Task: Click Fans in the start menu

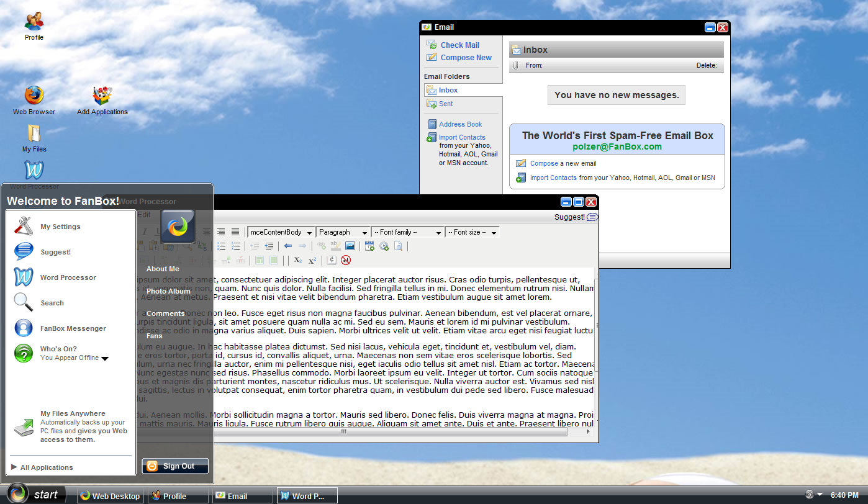Action: pos(154,336)
